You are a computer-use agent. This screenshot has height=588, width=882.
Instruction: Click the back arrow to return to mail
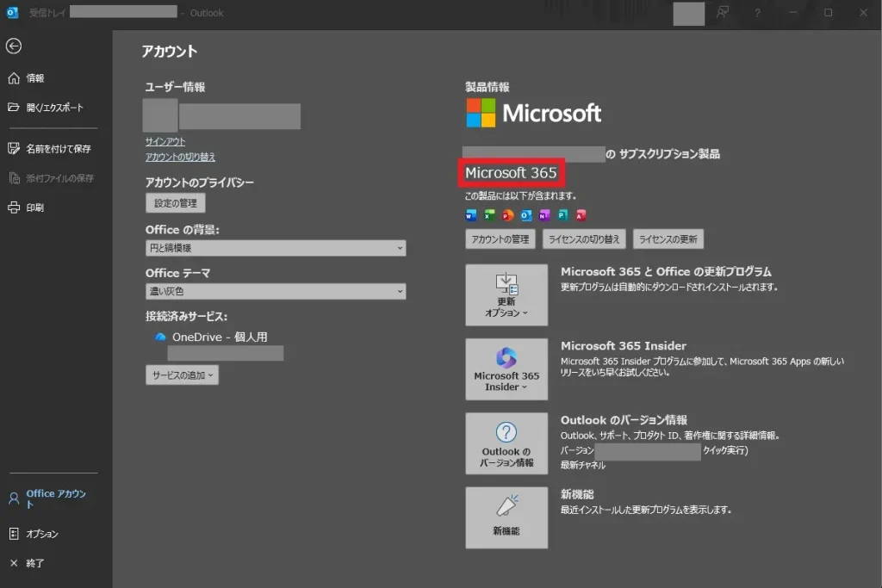(14, 46)
